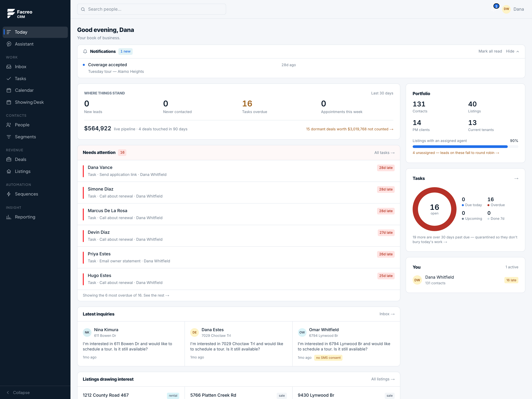Open the Showing Desk calendar icon

click(9, 102)
